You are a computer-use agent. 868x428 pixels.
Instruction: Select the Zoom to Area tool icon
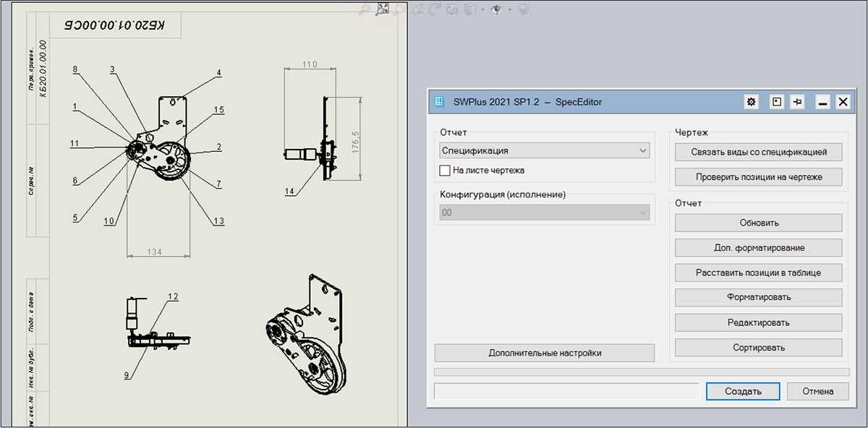coord(383,9)
